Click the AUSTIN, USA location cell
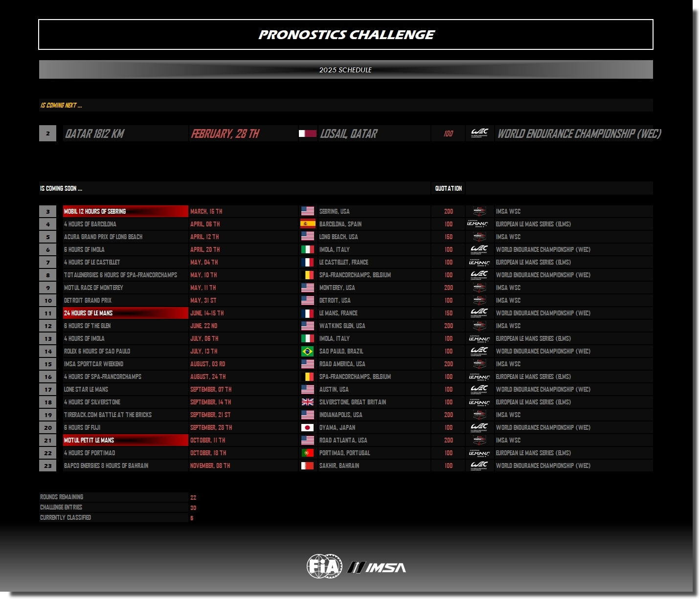Viewport: 700px width, 599px height. point(374,389)
